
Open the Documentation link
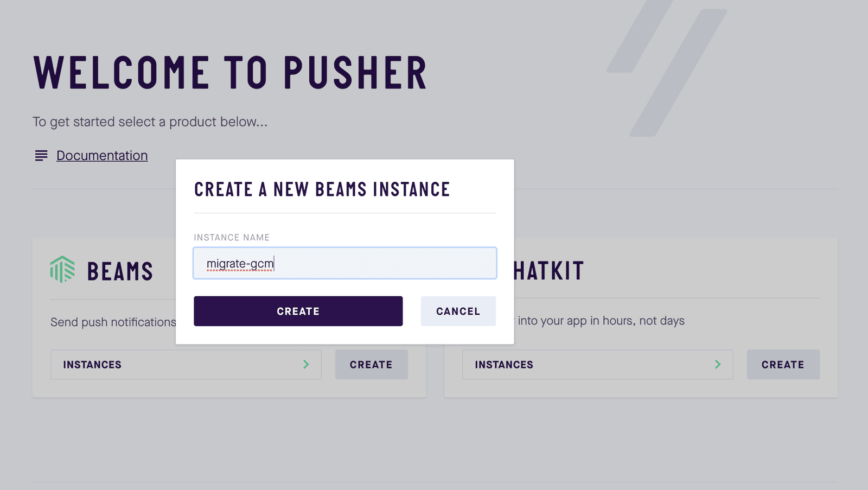click(x=102, y=156)
